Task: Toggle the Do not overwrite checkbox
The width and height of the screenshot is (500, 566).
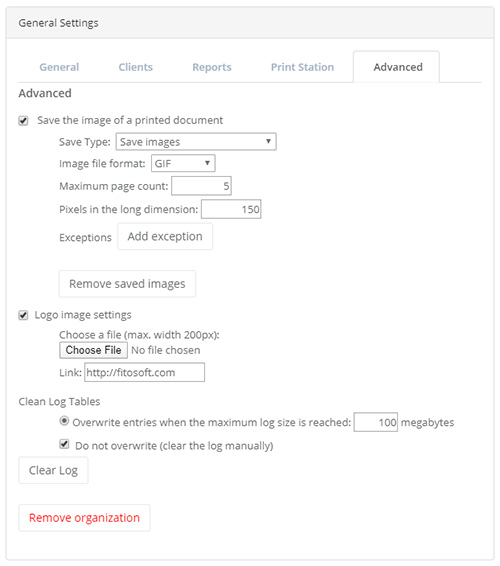Action: point(64,444)
